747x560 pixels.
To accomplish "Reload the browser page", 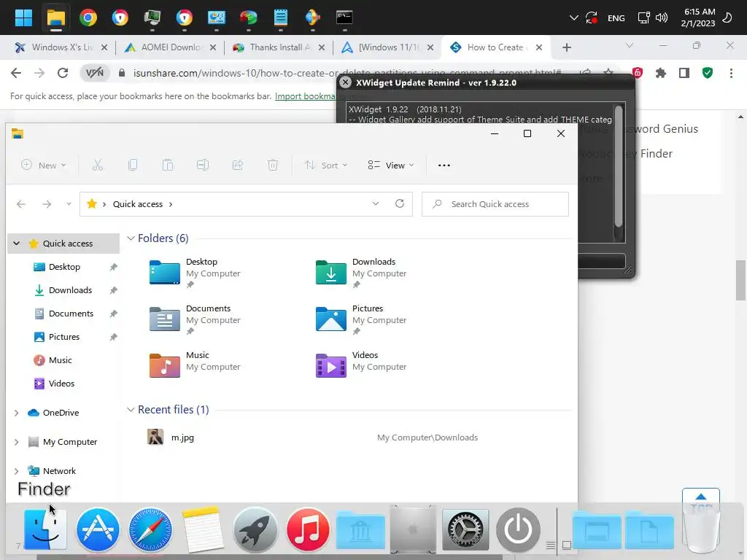I will pos(63,73).
